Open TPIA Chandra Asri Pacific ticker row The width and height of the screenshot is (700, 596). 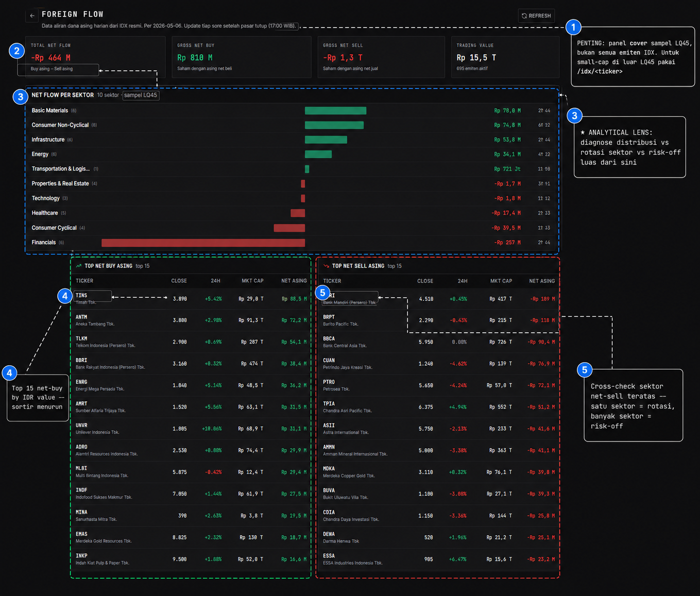438,407
